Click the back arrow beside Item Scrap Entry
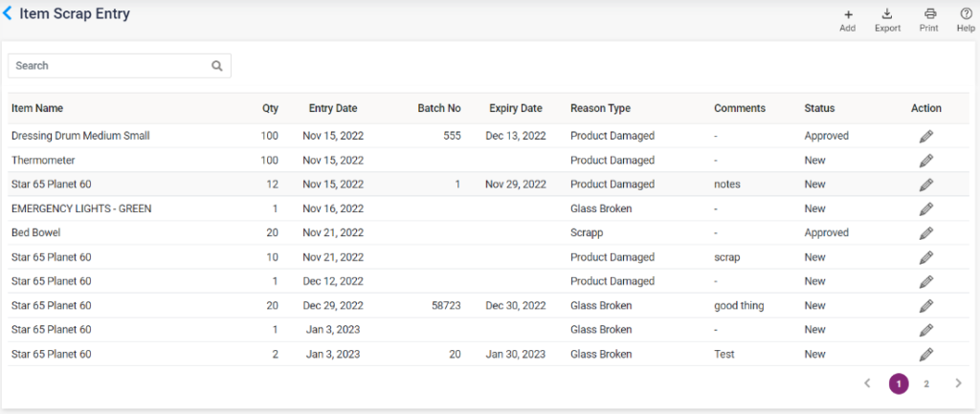This screenshot has width=980, height=414. point(10,14)
